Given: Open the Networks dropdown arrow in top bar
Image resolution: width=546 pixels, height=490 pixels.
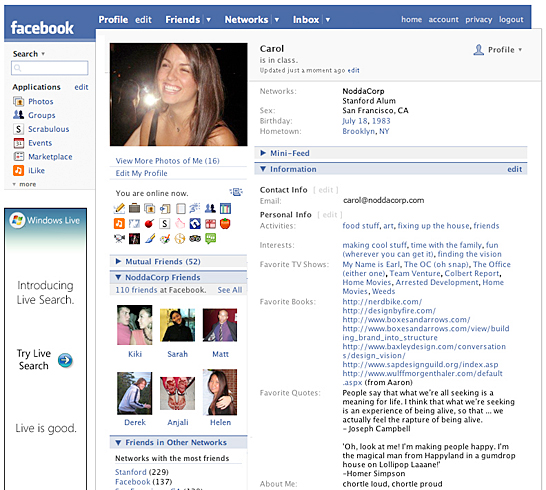Looking at the screenshot, I should (x=277, y=20).
